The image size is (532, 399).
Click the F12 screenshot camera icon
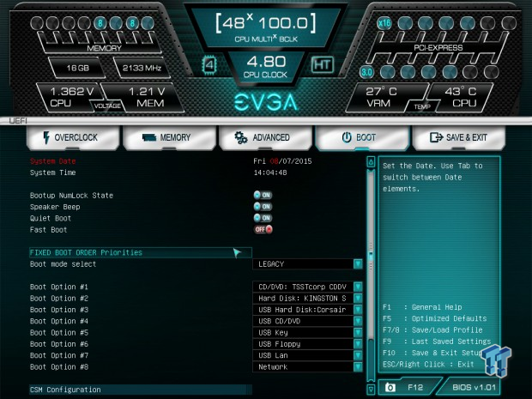[390, 387]
